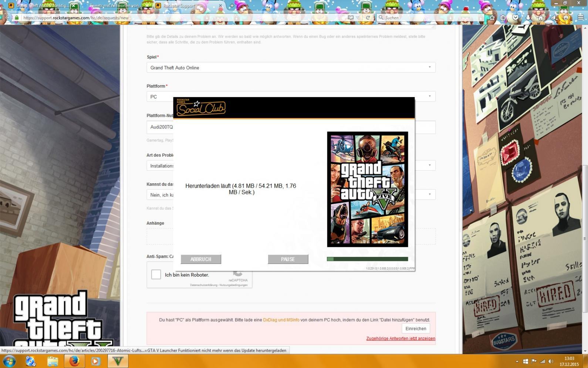The height and width of the screenshot is (368, 588).
Task: Go to Firefox home page icon
Action: pos(541,17)
